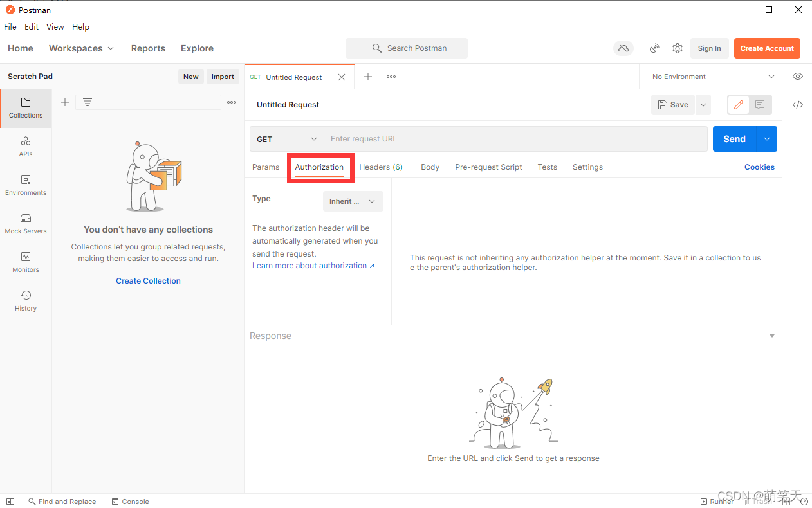Click the capture requests satellite icon

pos(654,48)
